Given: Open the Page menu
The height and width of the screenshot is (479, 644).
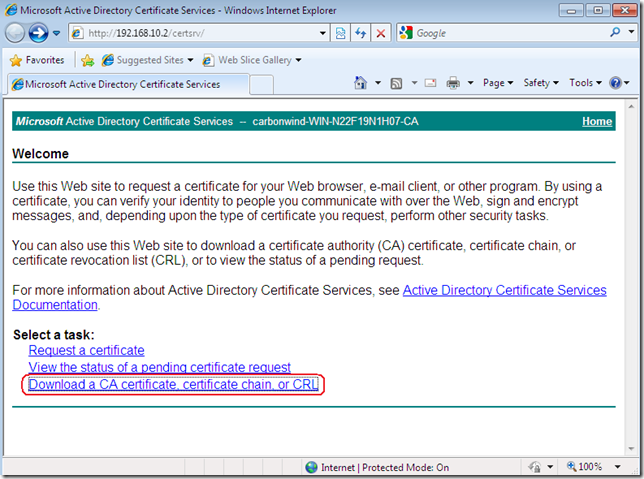Looking at the screenshot, I should tap(498, 83).
